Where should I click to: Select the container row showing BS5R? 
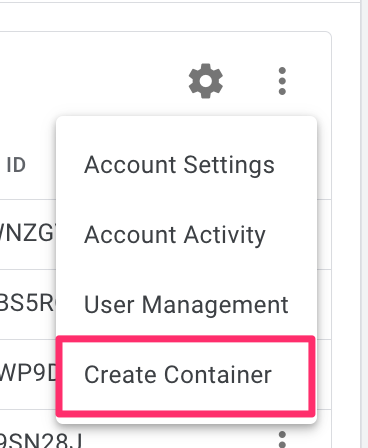(x=27, y=304)
